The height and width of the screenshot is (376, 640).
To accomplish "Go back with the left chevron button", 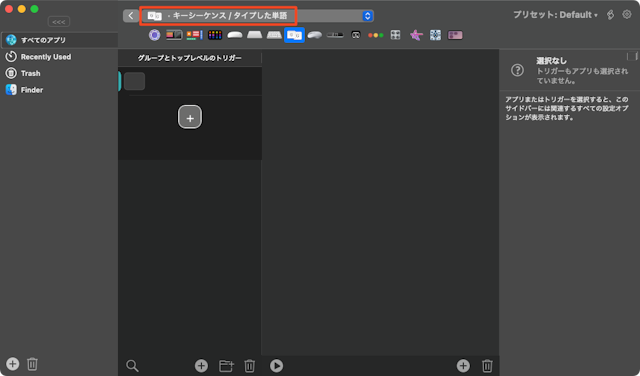I will (x=131, y=16).
